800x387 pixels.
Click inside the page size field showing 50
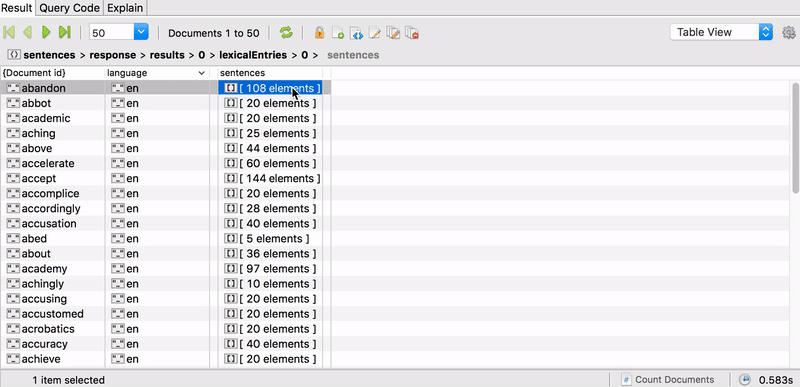(112, 33)
